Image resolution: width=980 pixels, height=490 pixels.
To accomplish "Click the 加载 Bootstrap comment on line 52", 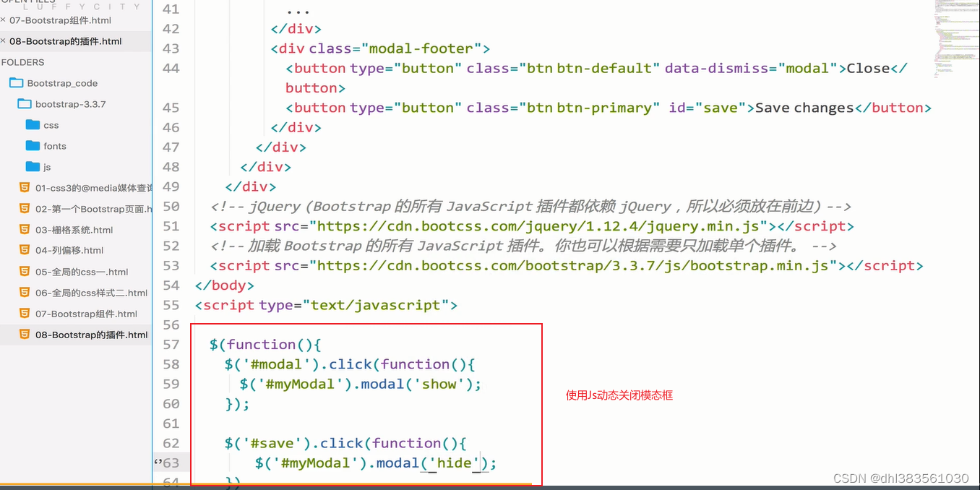I will [x=524, y=246].
